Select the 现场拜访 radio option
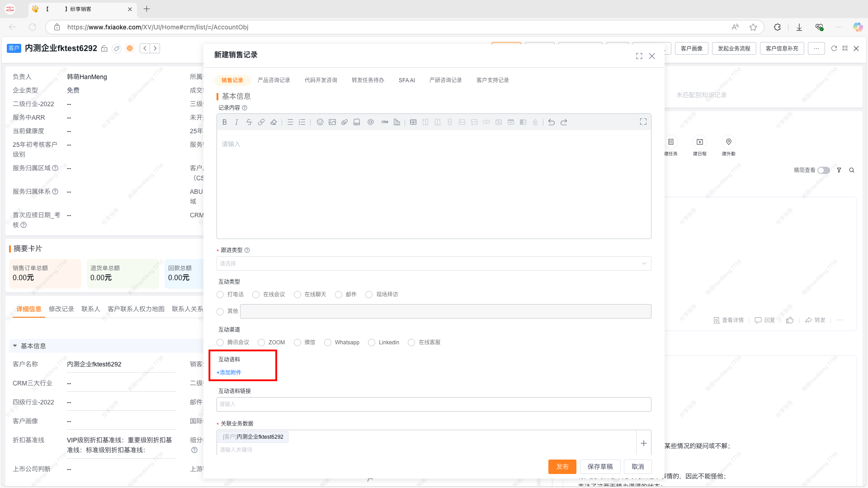Screen dimensions: 868x488 coord(369,295)
